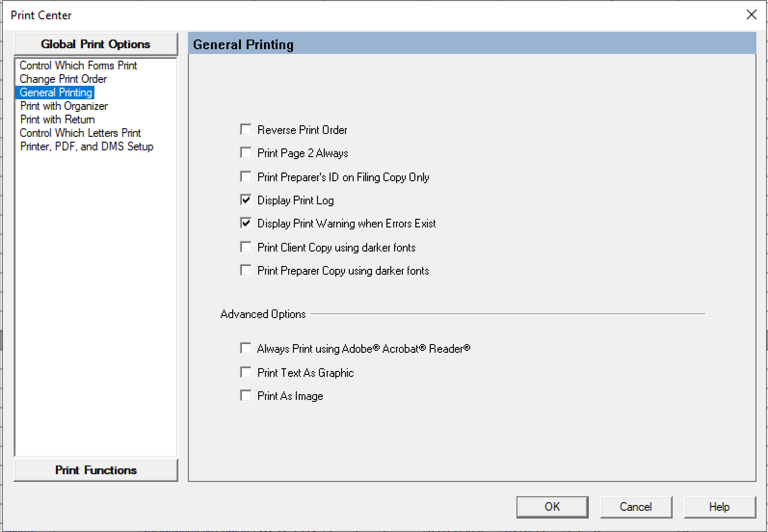This screenshot has height=532, width=768.
Task: Open Control Which Letters Print
Action: click(80, 133)
